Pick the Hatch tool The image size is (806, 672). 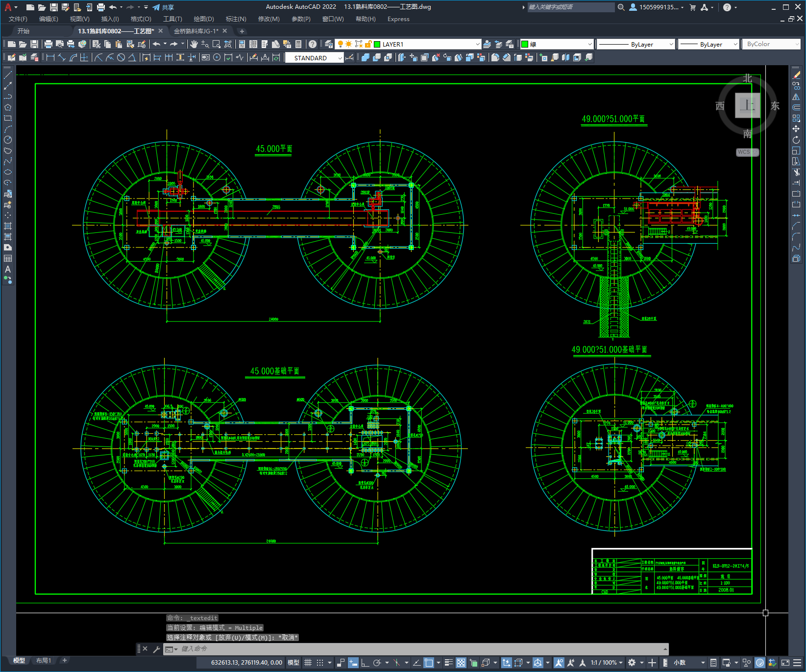click(8, 226)
